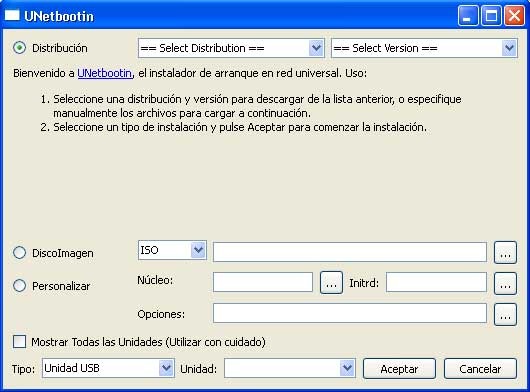Screen dimensions: 530x392
Task: Browse for Initrd file
Action: coord(505,283)
